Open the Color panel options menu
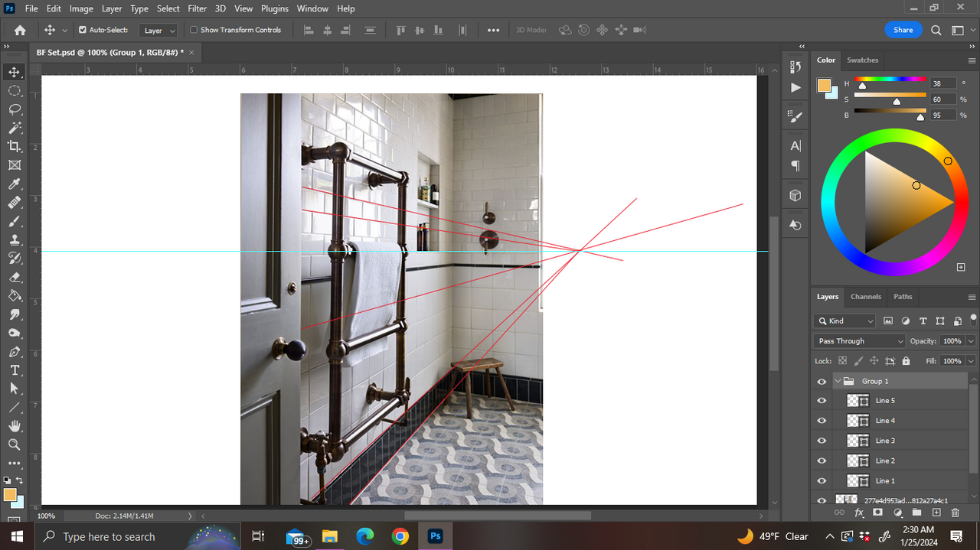Image resolution: width=980 pixels, height=550 pixels. point(972,60)
